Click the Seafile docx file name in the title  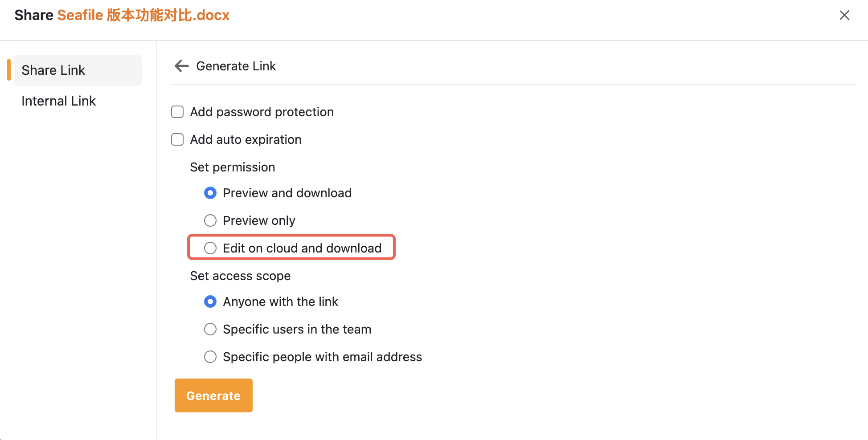143,15
